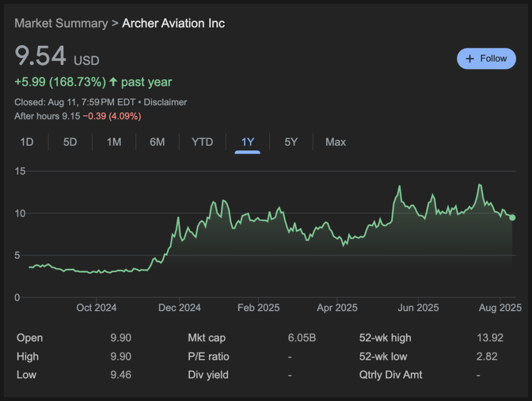
Task: Click the Low value 9.46
Action: tap(121, 375)
